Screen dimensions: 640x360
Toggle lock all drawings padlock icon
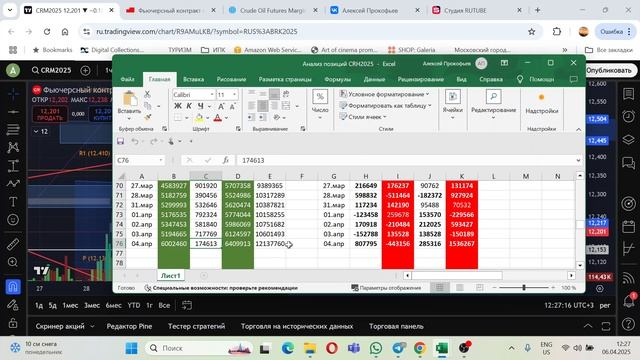tap(13, 322)
